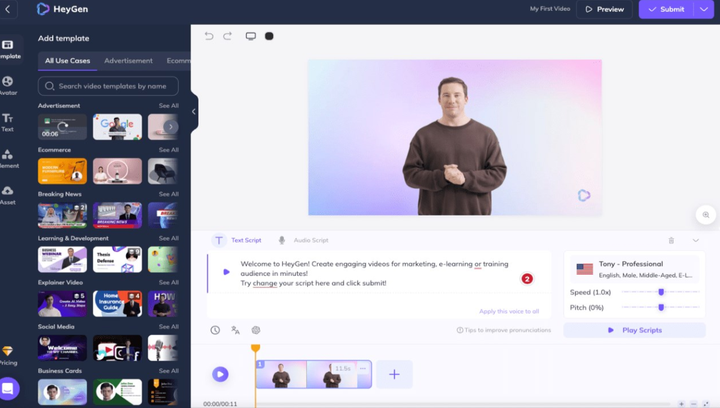Open the background color black swatch
The image size is (720, 408).
(x=269, y=36)
